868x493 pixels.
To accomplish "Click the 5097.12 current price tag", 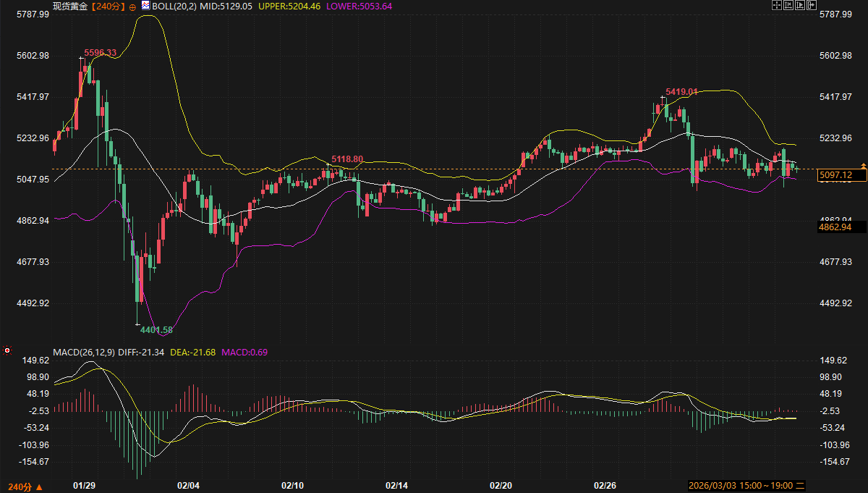I will coord(835,175).
